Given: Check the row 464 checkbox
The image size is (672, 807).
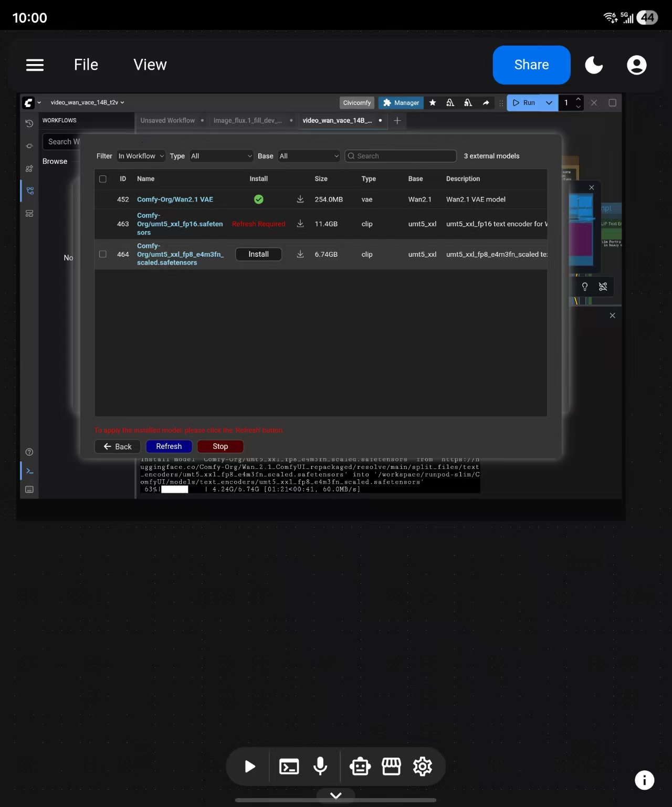Looking at the screenshot, I should pyautogui.click(x=103, y=254).
